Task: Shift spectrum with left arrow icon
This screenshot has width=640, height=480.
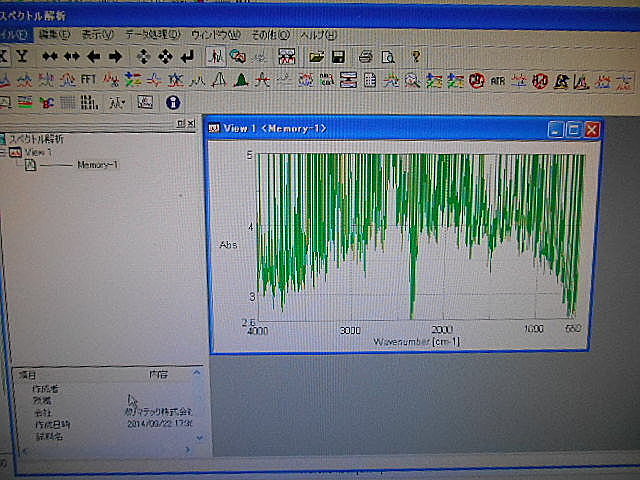Action: point(93,56)
